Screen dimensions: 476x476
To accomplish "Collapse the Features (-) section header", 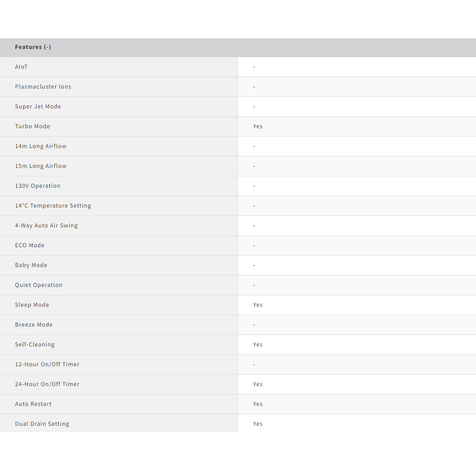I will [x=33, y=47].
